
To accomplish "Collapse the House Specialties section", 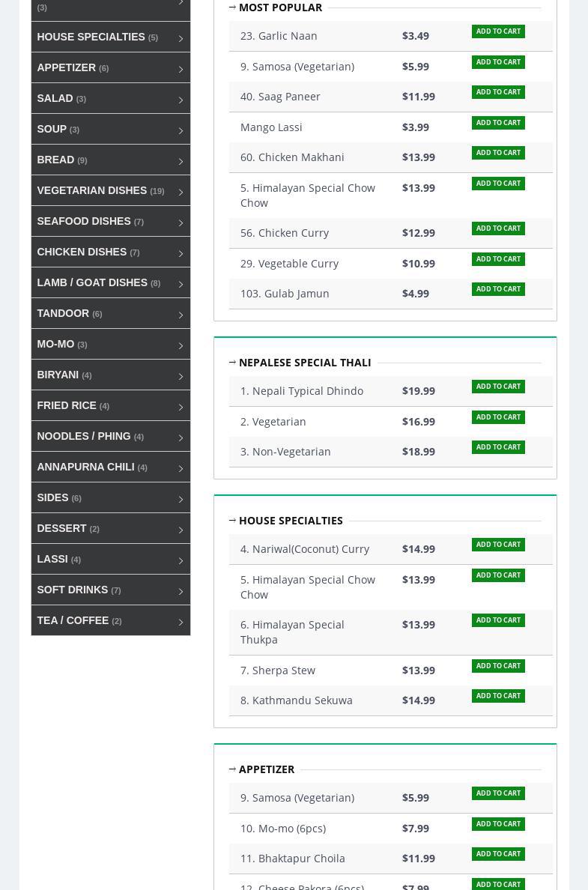I will (232, 521).
